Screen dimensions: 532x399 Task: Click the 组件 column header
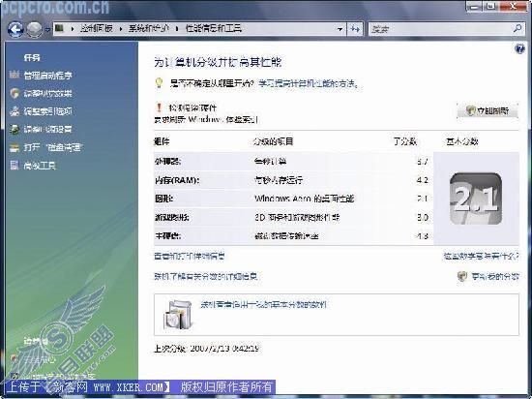pyautogui.click(x=162, y=141)
